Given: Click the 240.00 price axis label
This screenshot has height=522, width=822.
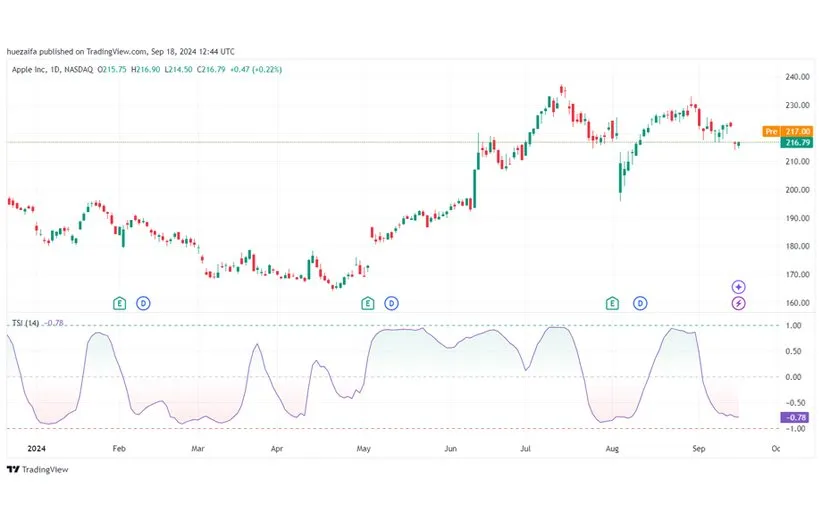Looking at the screenshot, I should [x=797, y=77].
